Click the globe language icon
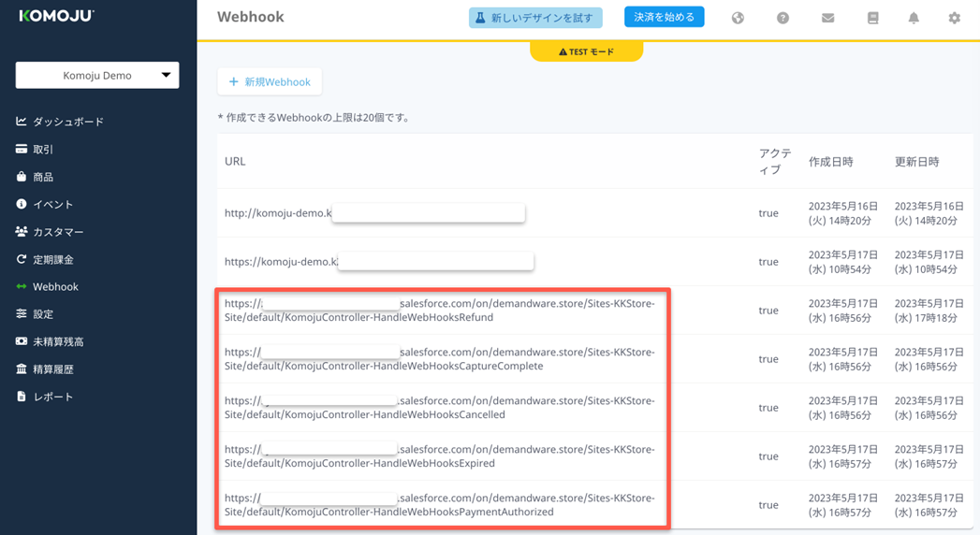Screen dimensions: 980x535 [x=738, y=18]
